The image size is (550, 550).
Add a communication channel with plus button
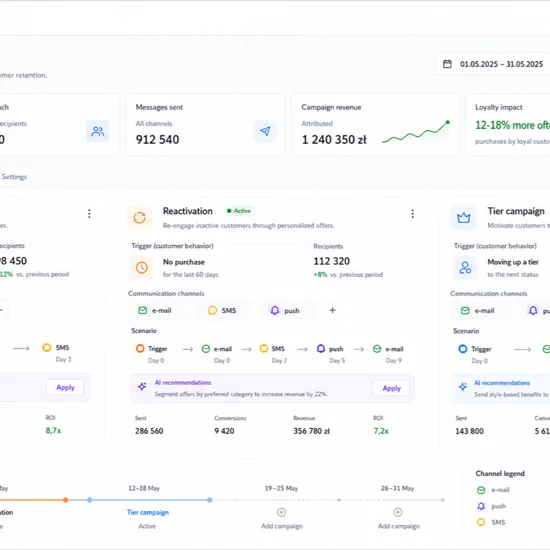pyautogui.click(x=332, y=310)
